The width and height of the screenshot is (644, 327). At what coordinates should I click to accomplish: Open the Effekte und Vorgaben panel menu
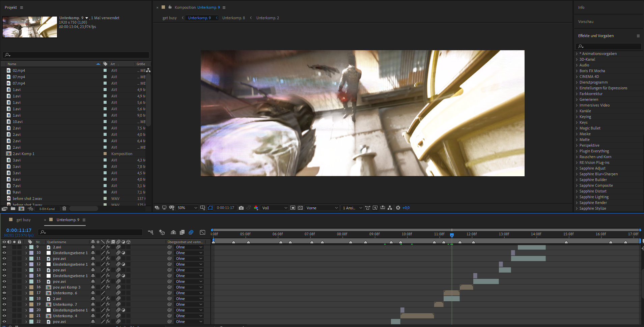pyautogui.click(x=638, y=36)
